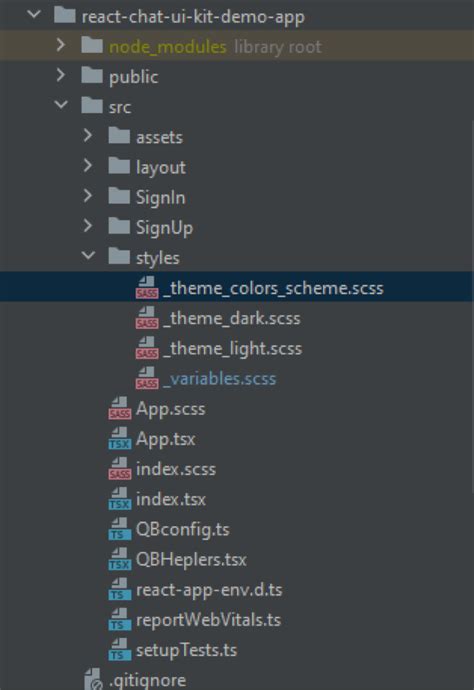Open App.scss file name
474x690 pixels.
pyautogui.click(x=170, y=409)
